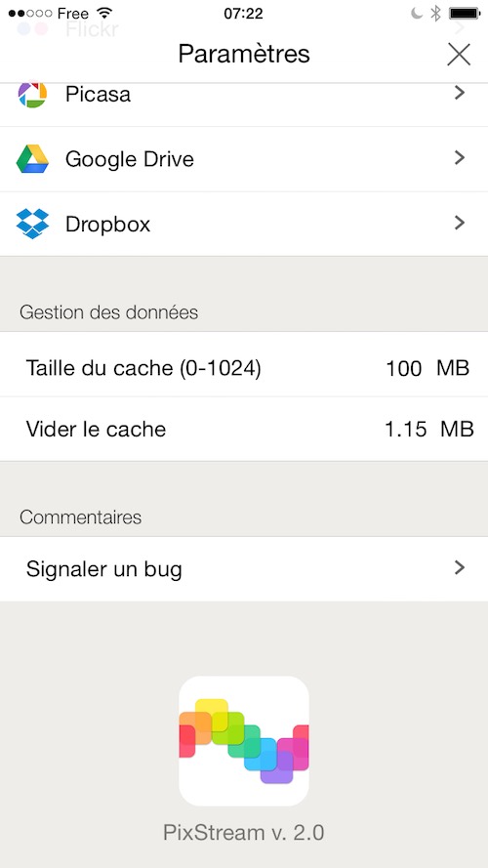Viewport: 488px width, 868px height.
Task: Tap Vider le cache
Action: point(244,429)
